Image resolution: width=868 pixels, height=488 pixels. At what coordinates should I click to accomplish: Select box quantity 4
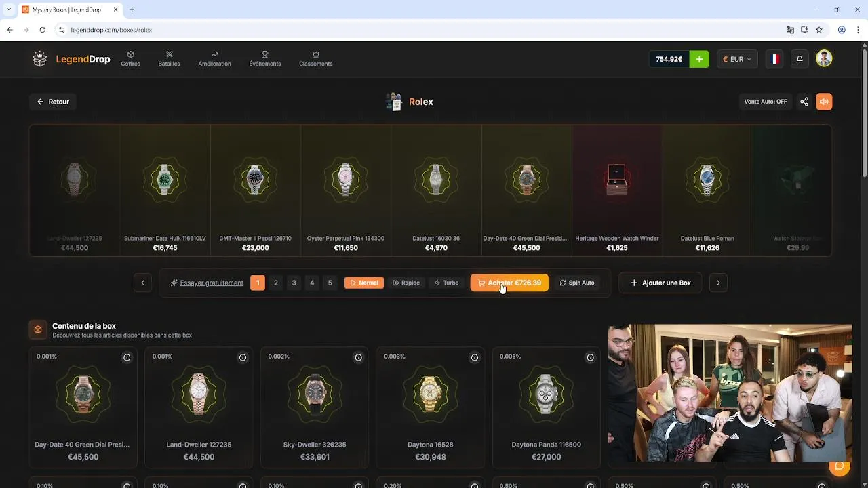tap(312, 283)
